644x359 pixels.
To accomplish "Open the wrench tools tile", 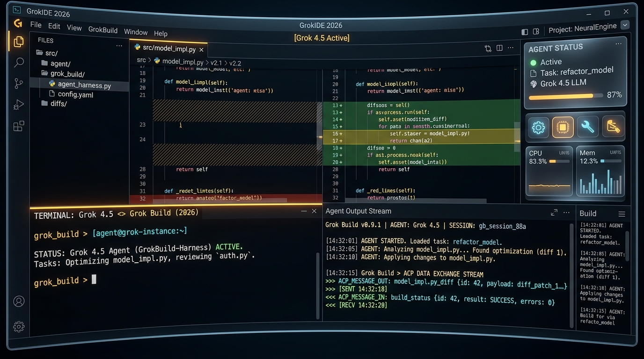I will (x=587, y=127).
